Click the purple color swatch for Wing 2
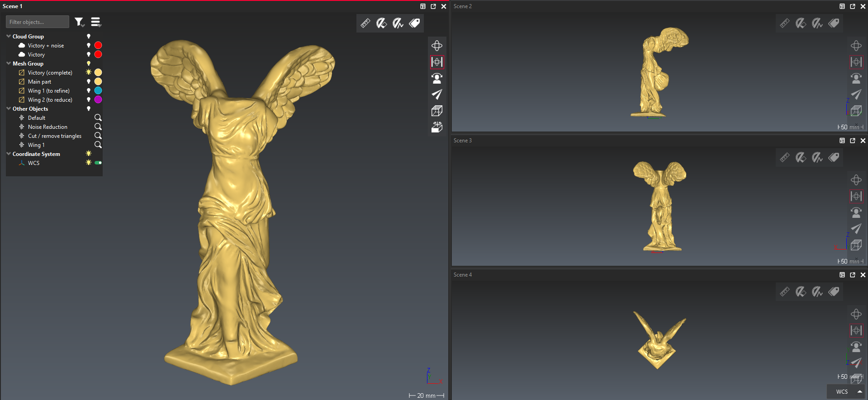This screenshot has height=400, width=868. [x=98, y=99]
